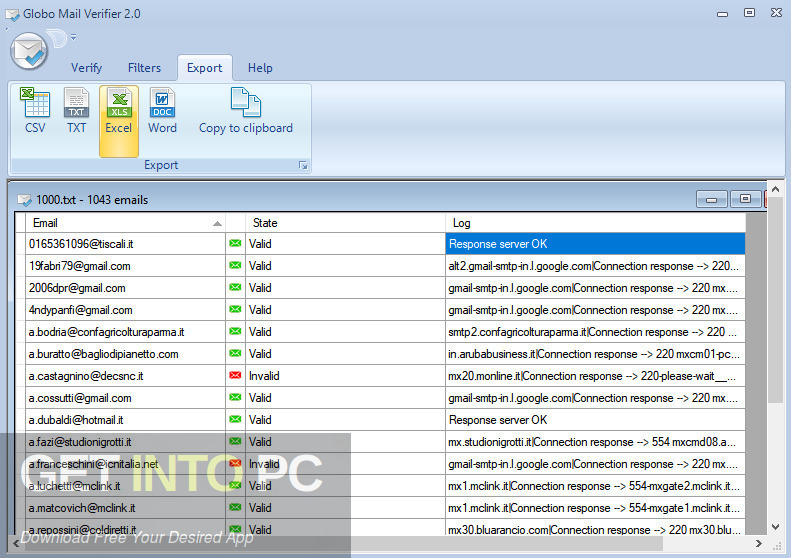Open the Export group dialog launcher
This screenshot has width=791, height=558.
303,165
